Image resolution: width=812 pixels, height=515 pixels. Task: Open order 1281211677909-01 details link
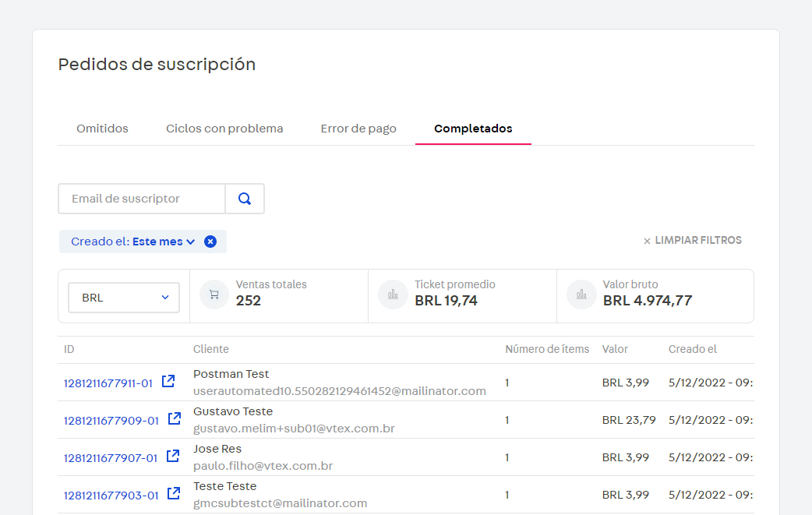(111, 418)
